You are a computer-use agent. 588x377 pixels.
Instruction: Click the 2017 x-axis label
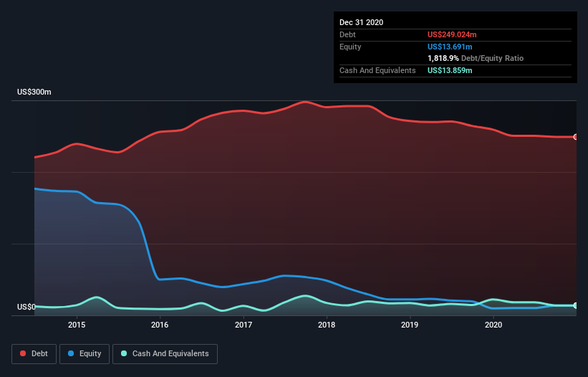point(244,325)
